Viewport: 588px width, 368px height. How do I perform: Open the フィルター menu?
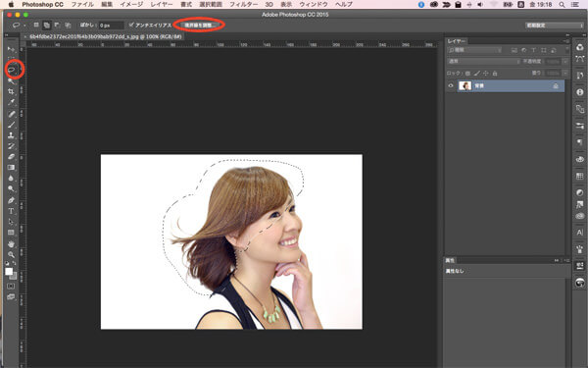coord(243,5)
